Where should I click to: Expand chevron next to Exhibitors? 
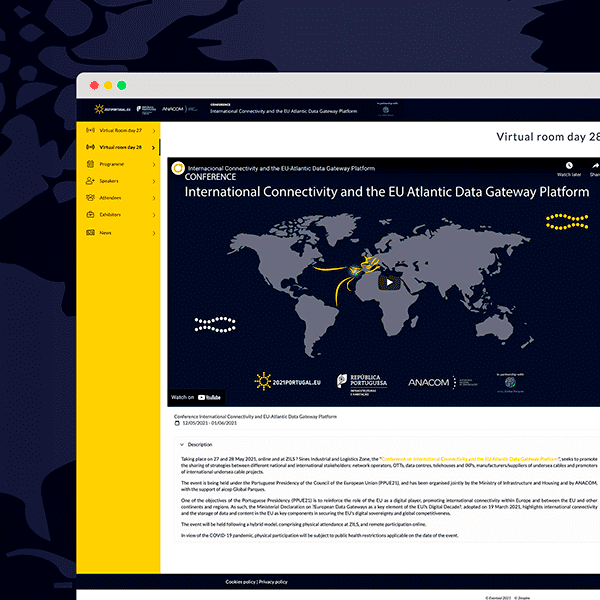(x=154, y=215)
